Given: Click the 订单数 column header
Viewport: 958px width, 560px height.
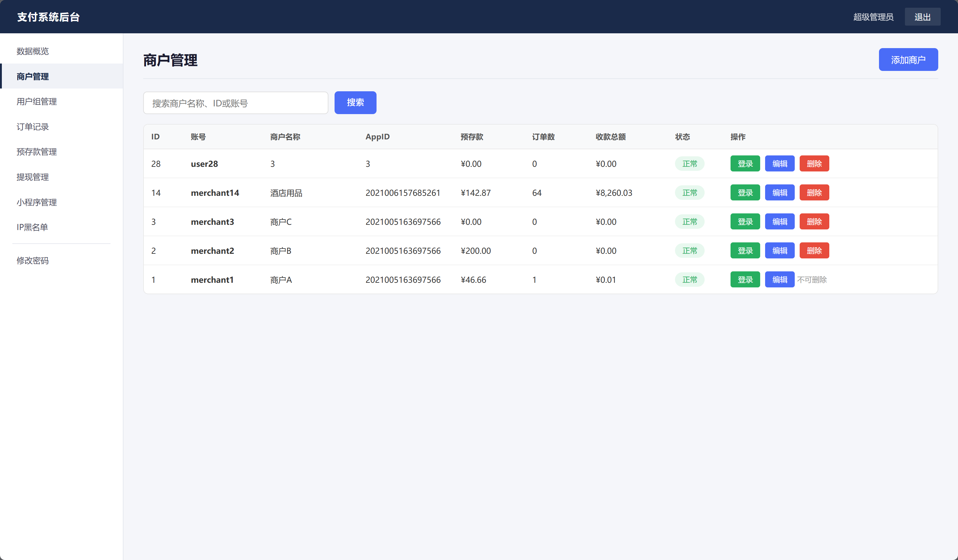Looking at the screenshot, I should [543, 137].
